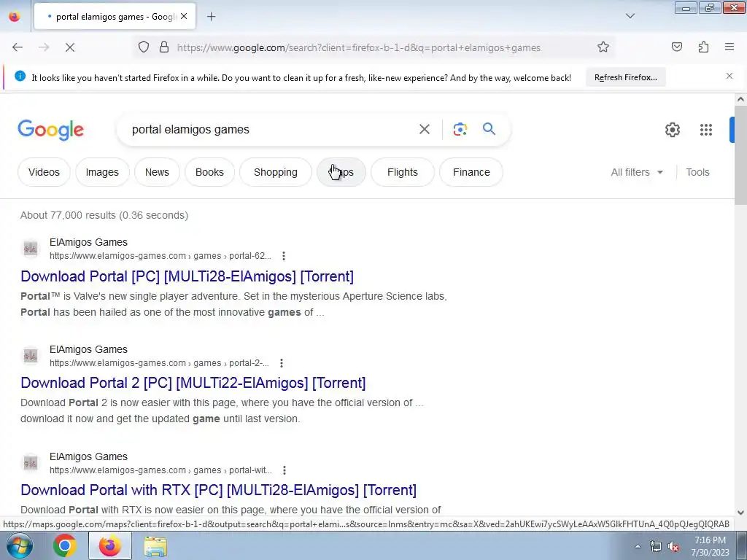Switch to the Shopping filter
Image resolution: width=747 pixels, height=560 pixels.
point(275,172)
